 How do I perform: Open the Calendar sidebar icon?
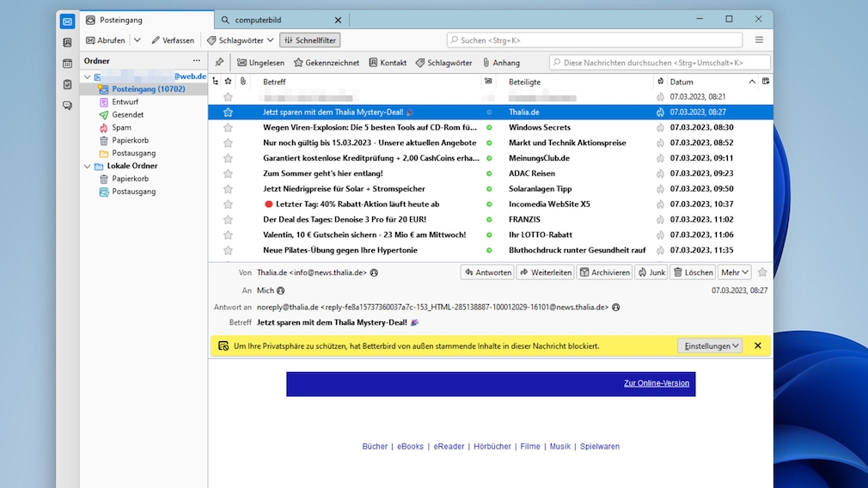tap(67, 64)
